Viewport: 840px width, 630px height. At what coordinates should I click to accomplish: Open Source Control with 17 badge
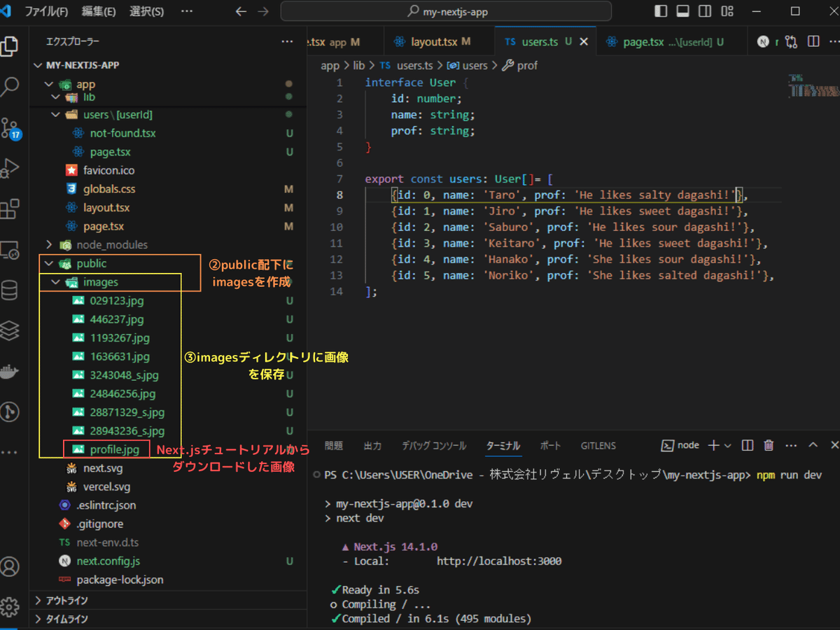point(10,128)
